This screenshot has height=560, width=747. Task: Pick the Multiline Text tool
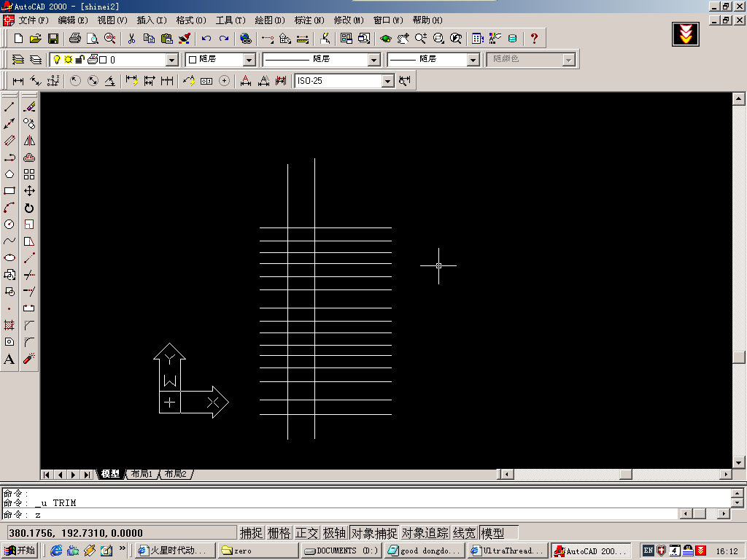[x=9, y=359]
